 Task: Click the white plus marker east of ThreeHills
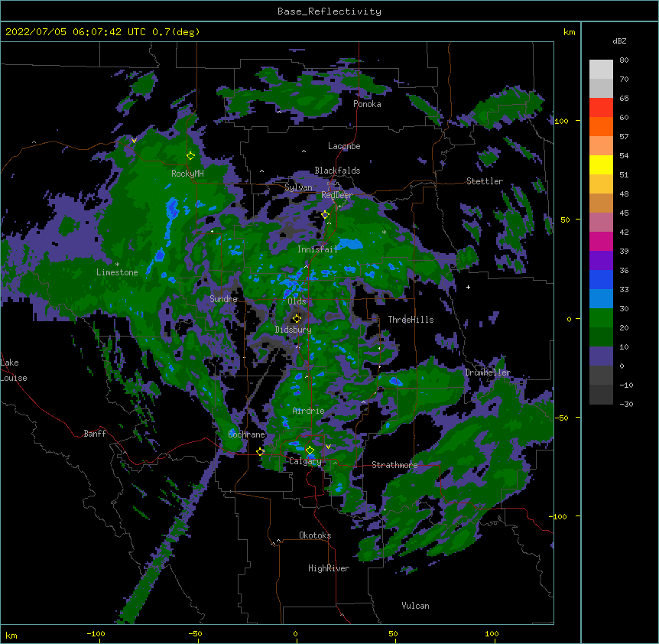pyautogui.click(x=468, y=287)
